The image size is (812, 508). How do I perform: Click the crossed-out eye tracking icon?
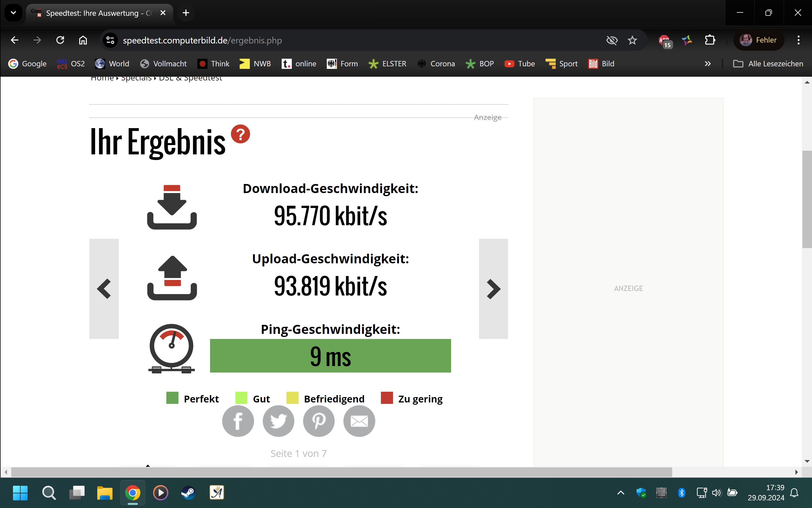pyautogui.click(x=612, y=40)
